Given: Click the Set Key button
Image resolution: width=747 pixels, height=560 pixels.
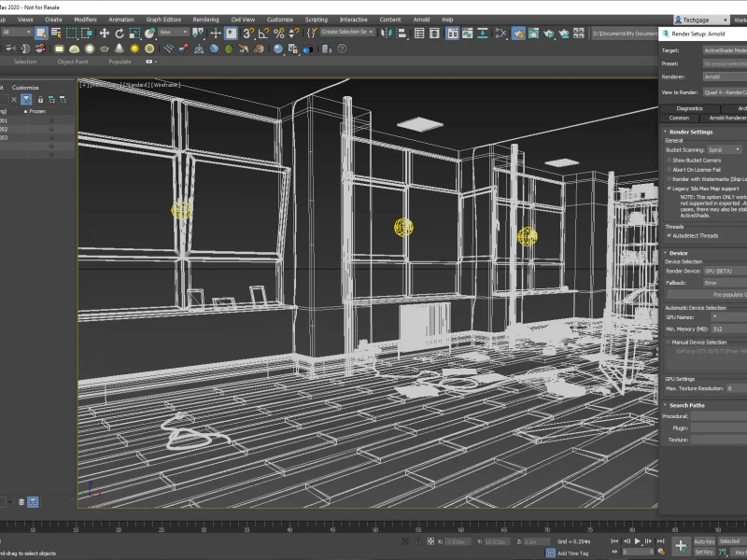Looking at the screenshot, I should [704, 552].
